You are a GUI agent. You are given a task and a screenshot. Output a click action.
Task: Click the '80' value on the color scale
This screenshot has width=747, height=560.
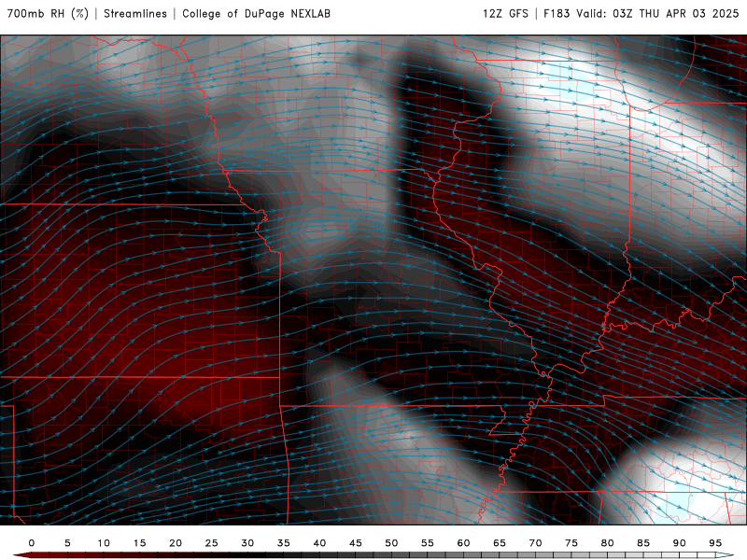point(607,543)
